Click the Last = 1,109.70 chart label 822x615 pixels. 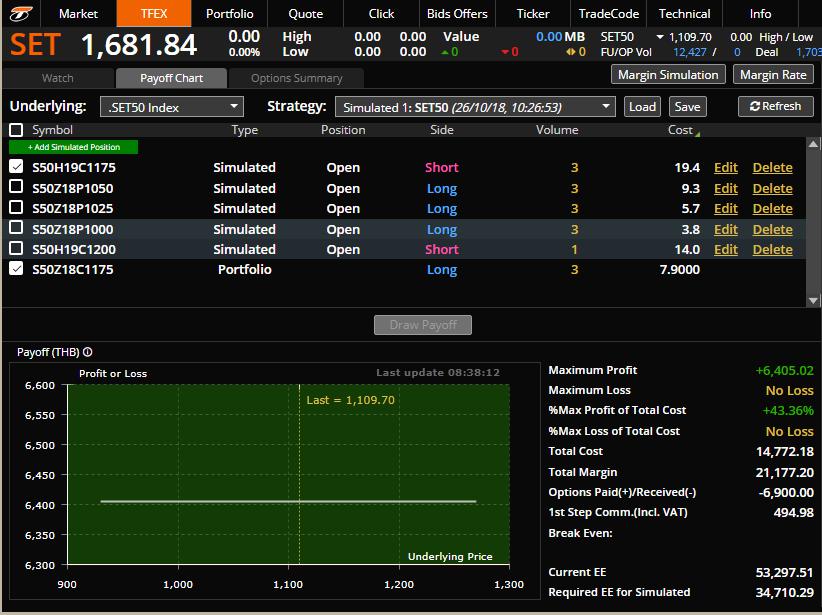[350, 400]
